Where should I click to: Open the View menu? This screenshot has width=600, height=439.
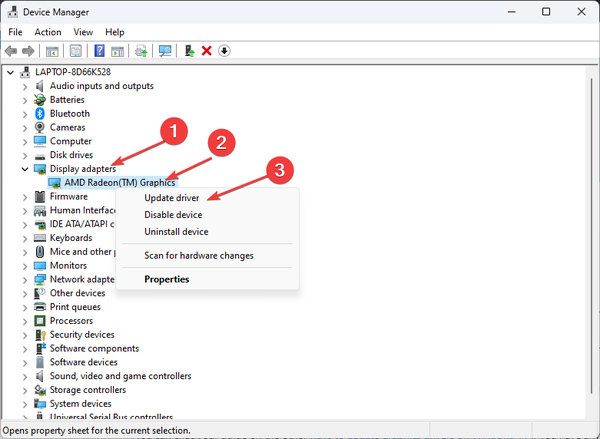(x=83, y=32)
